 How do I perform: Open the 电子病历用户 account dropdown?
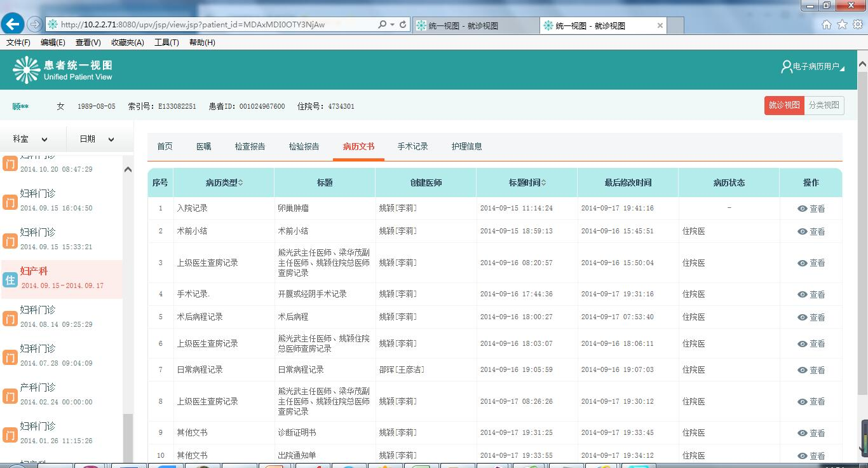pos(813,67)
